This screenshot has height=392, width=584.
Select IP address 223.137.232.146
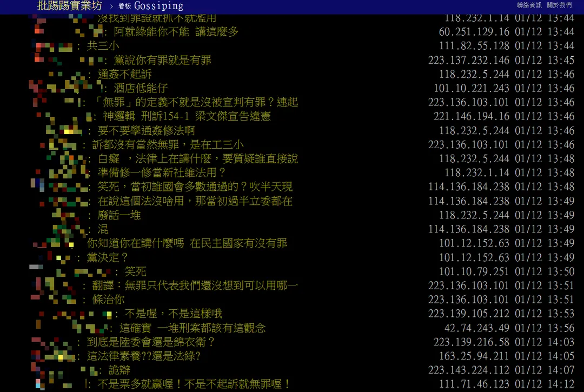[468, 61]
